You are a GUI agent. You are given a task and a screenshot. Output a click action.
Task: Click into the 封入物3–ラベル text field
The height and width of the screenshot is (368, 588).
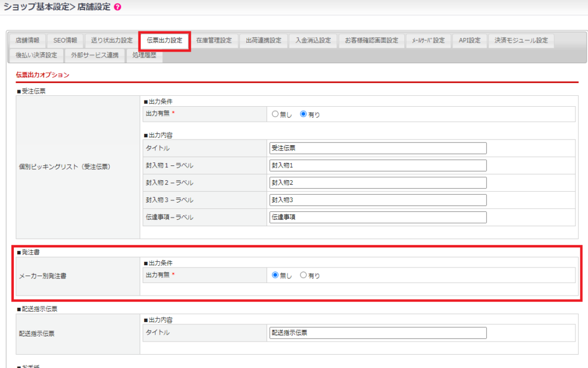pos(377,200)
